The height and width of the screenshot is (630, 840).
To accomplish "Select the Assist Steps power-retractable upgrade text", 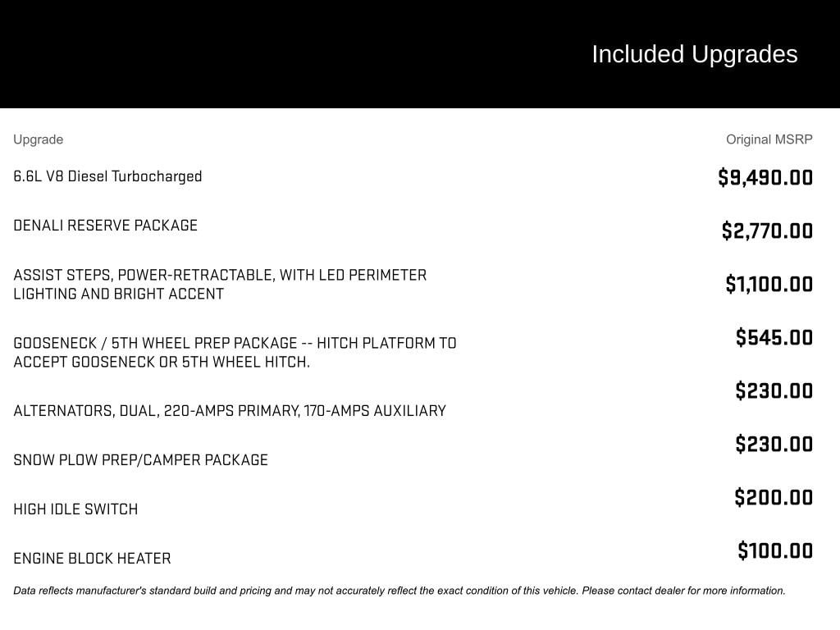I will (220, 284).
